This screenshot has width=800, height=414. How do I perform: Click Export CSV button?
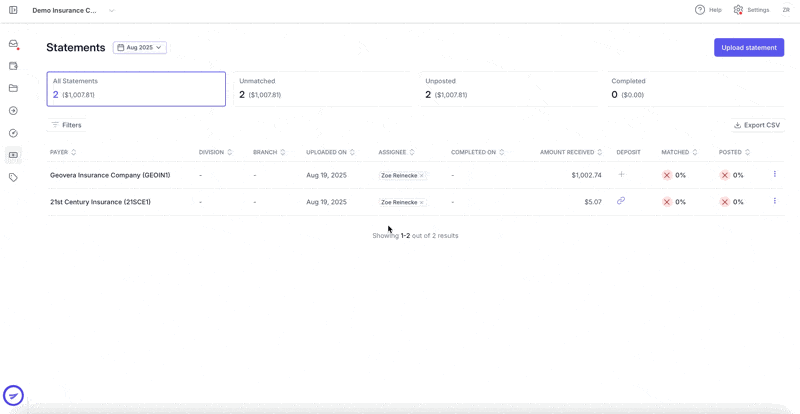point(757,125)
